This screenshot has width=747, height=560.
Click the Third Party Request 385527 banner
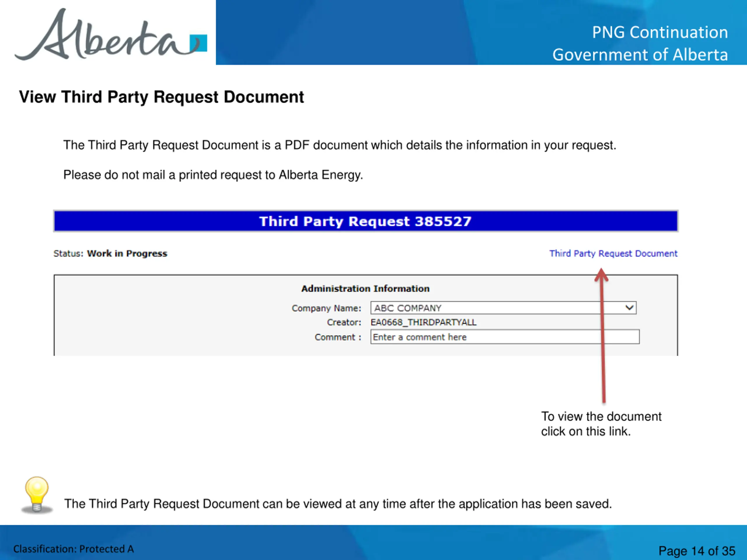tap(365, 221)
